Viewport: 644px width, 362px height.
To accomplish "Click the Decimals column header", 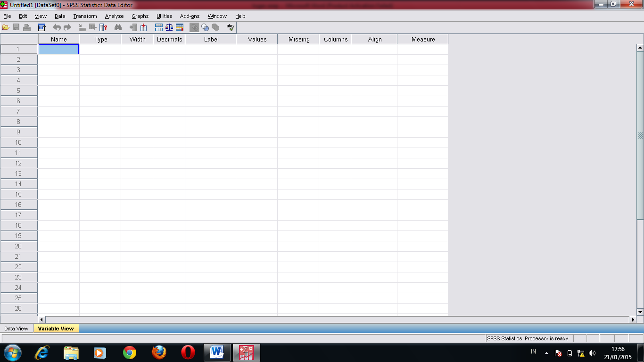I will [x=169, y=39].
